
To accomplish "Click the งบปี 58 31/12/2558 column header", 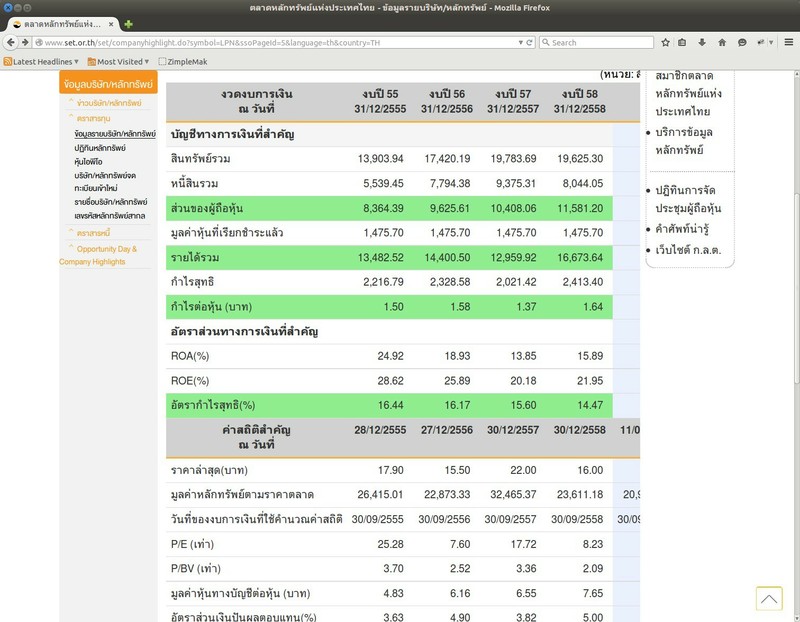I will point(580,101).
